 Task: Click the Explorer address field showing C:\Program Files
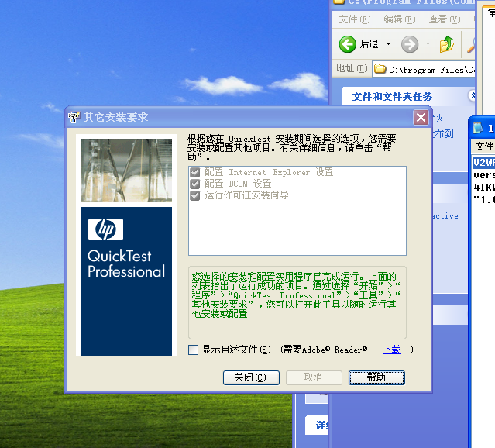tap(424, 69)
